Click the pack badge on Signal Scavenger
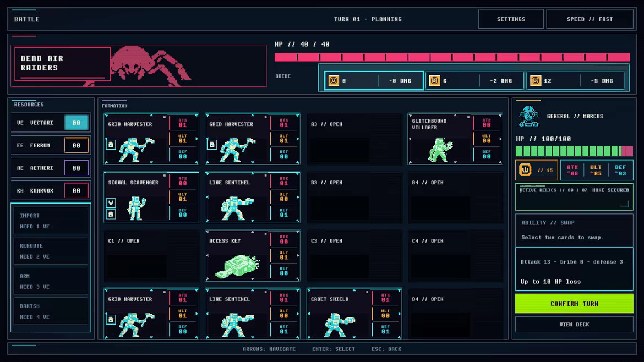Viewport: 644px width, 362px height. click(x=111, y=214)
